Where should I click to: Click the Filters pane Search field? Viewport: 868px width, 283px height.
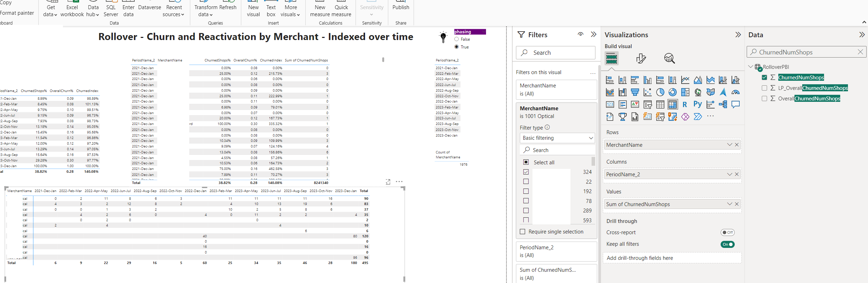(556, 53)
